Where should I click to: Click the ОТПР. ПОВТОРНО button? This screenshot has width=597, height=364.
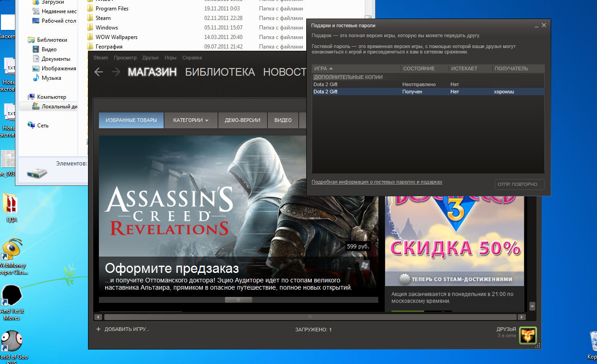520,184
